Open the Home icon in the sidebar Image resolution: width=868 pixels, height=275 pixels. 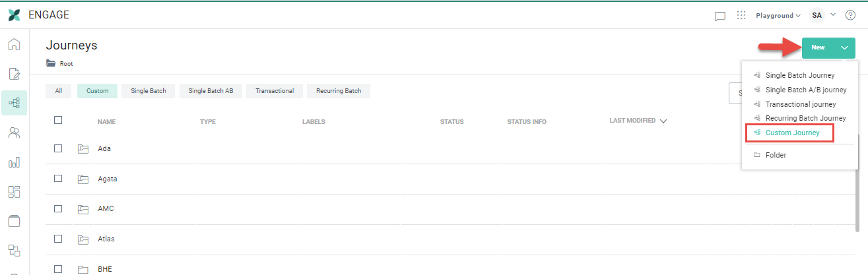coord(14,45)
